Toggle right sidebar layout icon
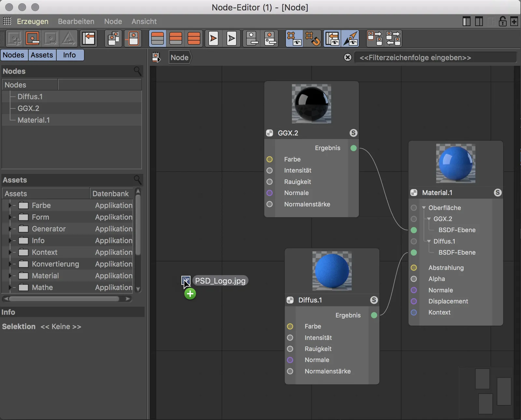Image resolution: width=521 pixels, height=420 pixels. click(x=479, y=21)
